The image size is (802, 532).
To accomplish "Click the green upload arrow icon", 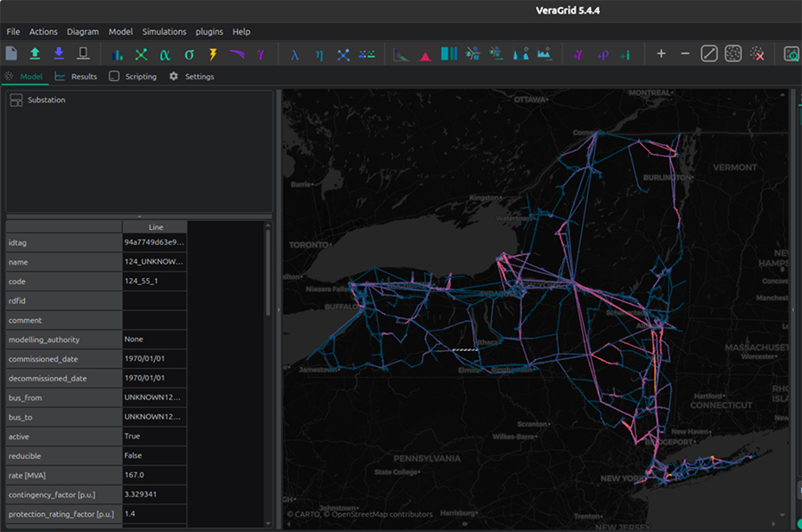I will (x=35, y=54).
